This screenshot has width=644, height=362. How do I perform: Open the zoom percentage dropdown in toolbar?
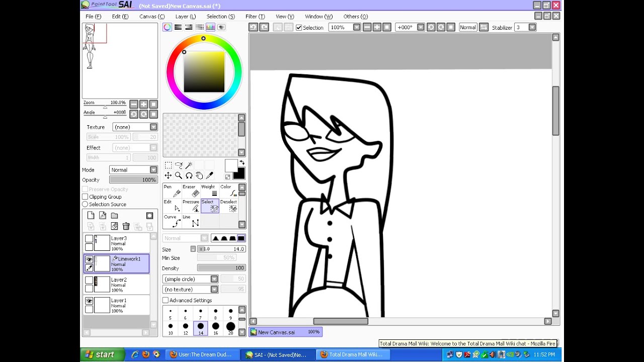[357, 27]
